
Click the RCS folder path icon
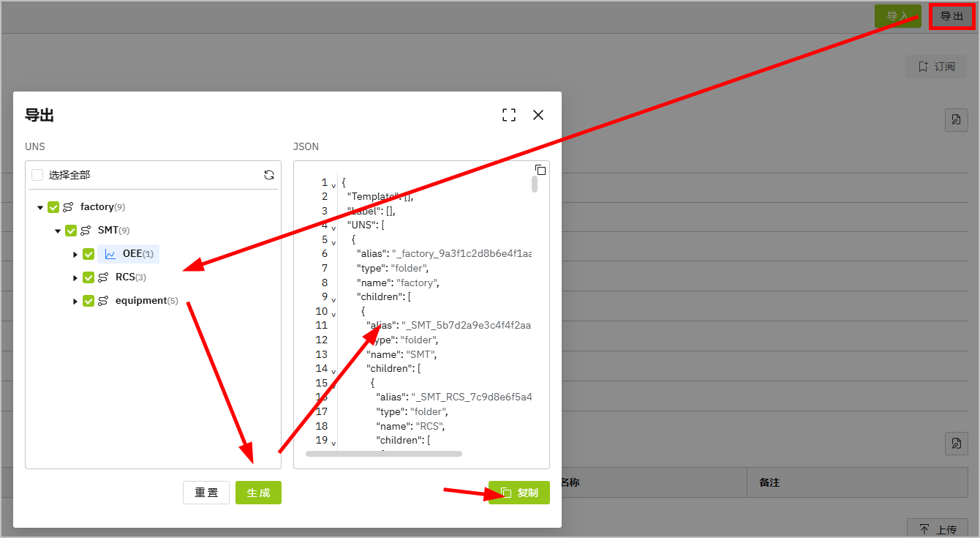pyautogui.click(x=103, y=277)
